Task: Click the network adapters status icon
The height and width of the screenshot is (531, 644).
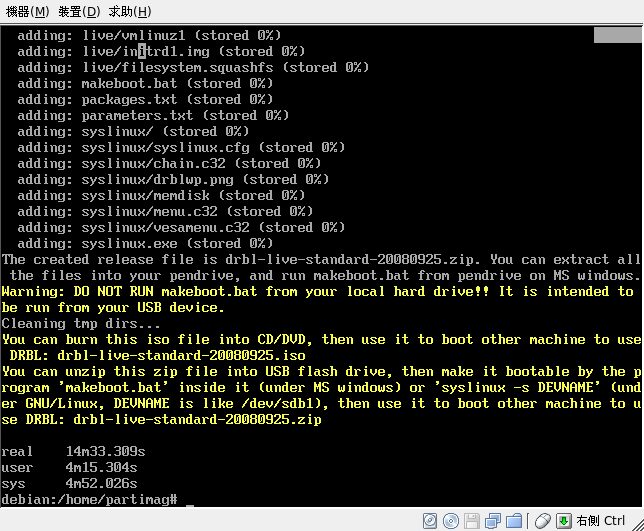Action: click(492, 521)
